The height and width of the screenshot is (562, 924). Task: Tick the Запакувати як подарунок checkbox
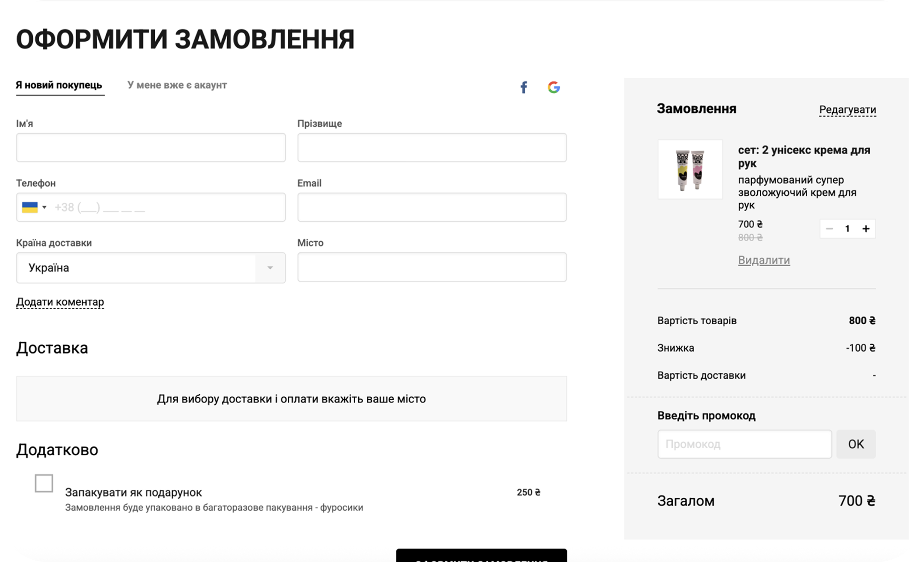tap(44, 483)
